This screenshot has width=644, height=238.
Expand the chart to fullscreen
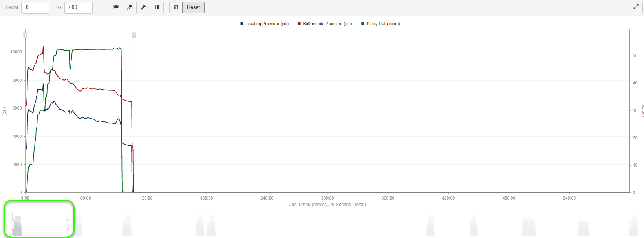tap(636, 7)
